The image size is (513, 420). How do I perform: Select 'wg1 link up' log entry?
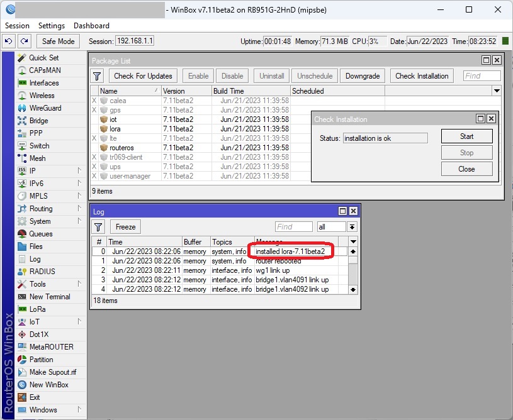click(x=219, y=270)
